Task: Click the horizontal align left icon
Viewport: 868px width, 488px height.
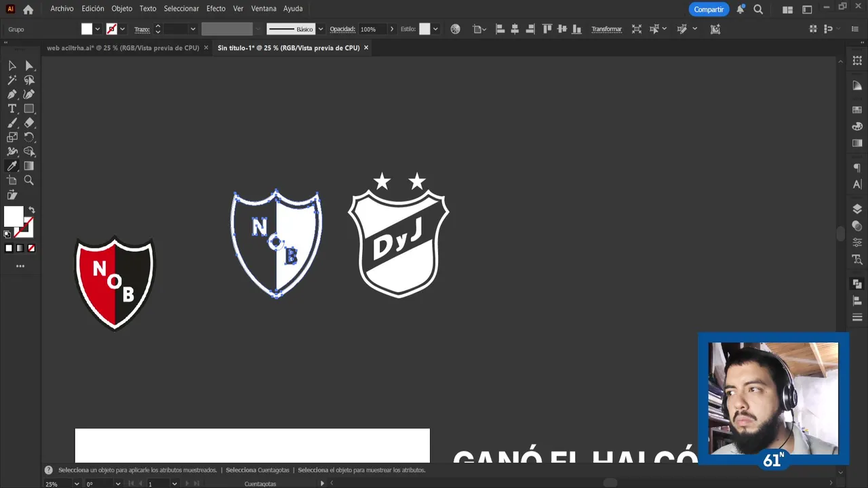Action: (500, 29)
